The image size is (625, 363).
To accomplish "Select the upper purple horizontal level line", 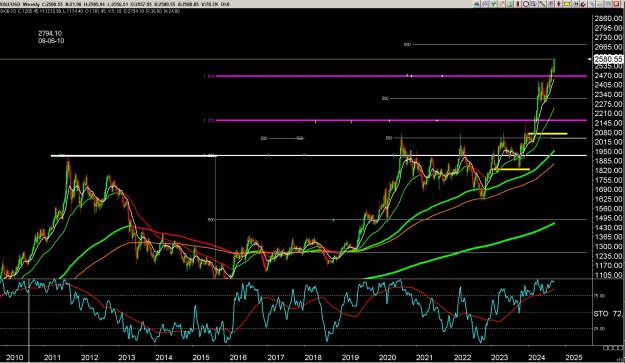I will coord(401,76).
